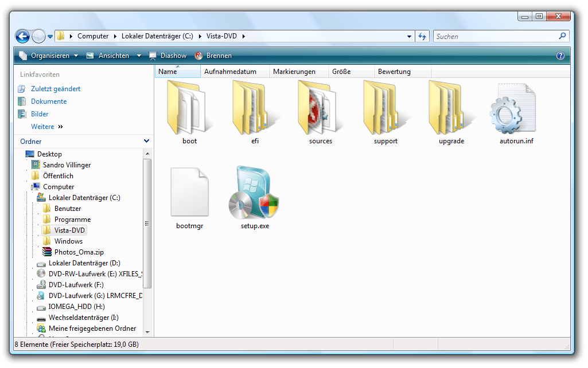Open the sources folder

pyautogui.click(x=320, y=109)
